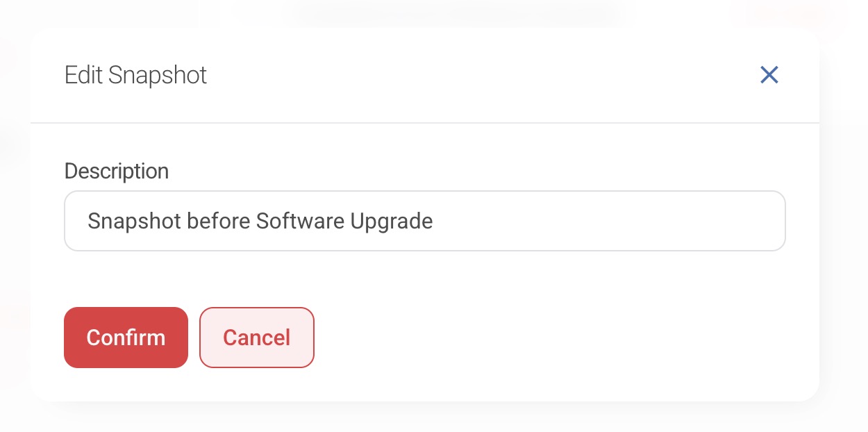Viewport: 868px width, 432px height.
Task: Click "Snapshot" in the dialog header title
Action: pyautogui.click(x=158, y=75)
